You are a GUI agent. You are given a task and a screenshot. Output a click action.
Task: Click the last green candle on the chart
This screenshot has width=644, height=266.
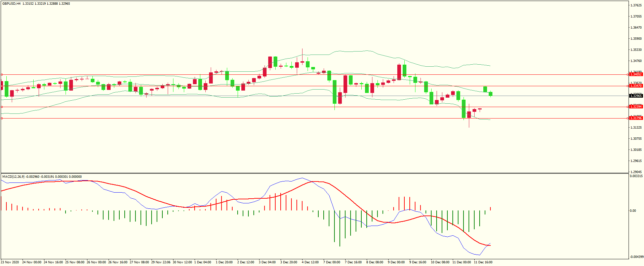(491, 94)
